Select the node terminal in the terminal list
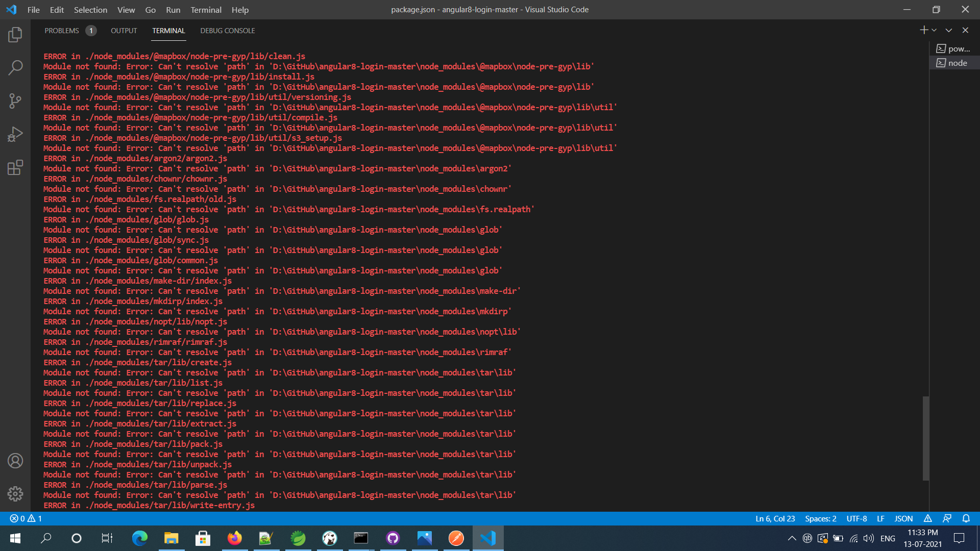The width and height of the screenshot is (980, 551). (954, 62)
